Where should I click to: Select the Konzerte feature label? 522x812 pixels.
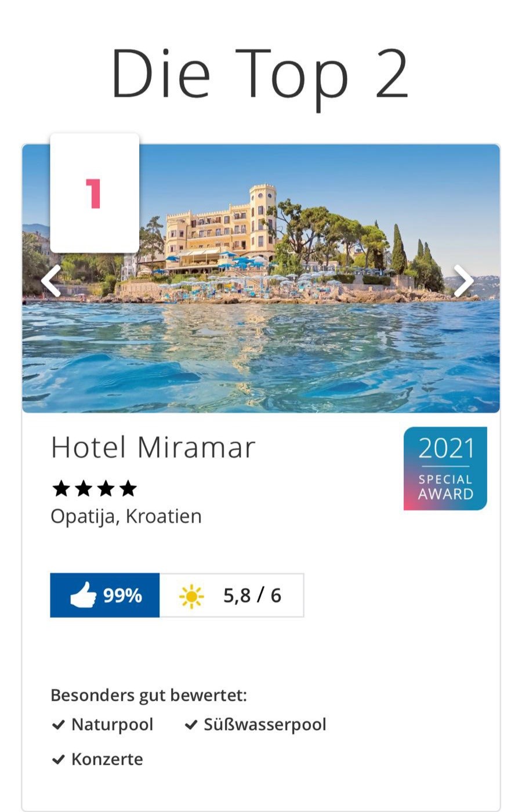[107, 760]
